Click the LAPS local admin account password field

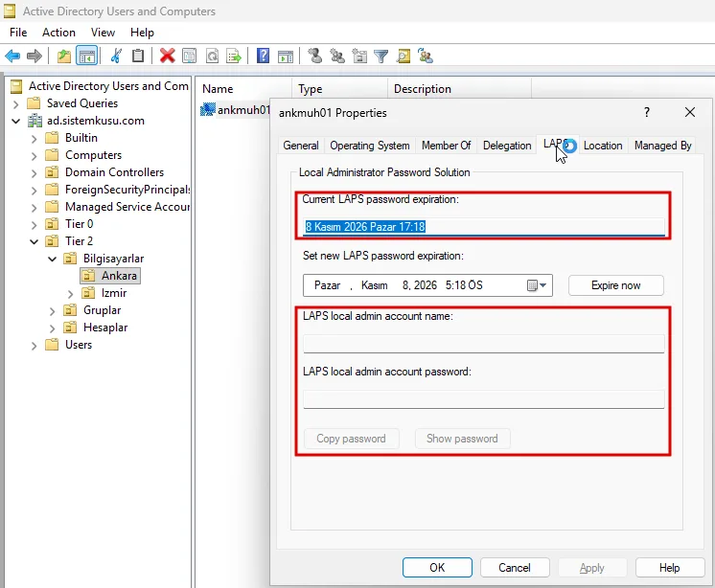(484, 399)
